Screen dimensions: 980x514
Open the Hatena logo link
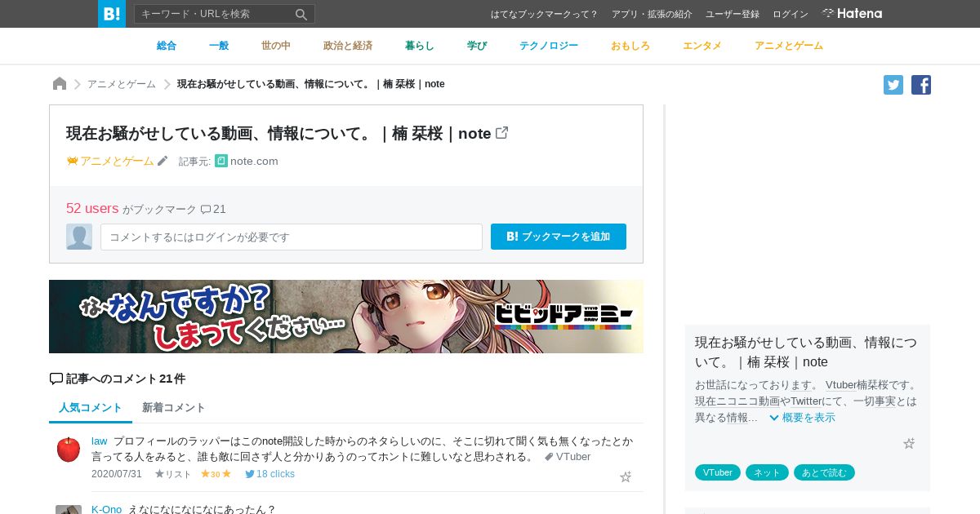coord(852,14)
